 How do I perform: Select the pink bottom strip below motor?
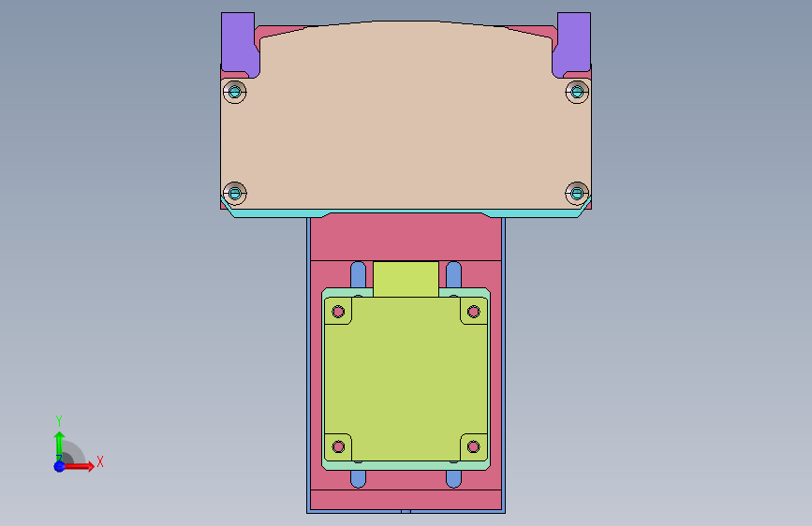406,500
